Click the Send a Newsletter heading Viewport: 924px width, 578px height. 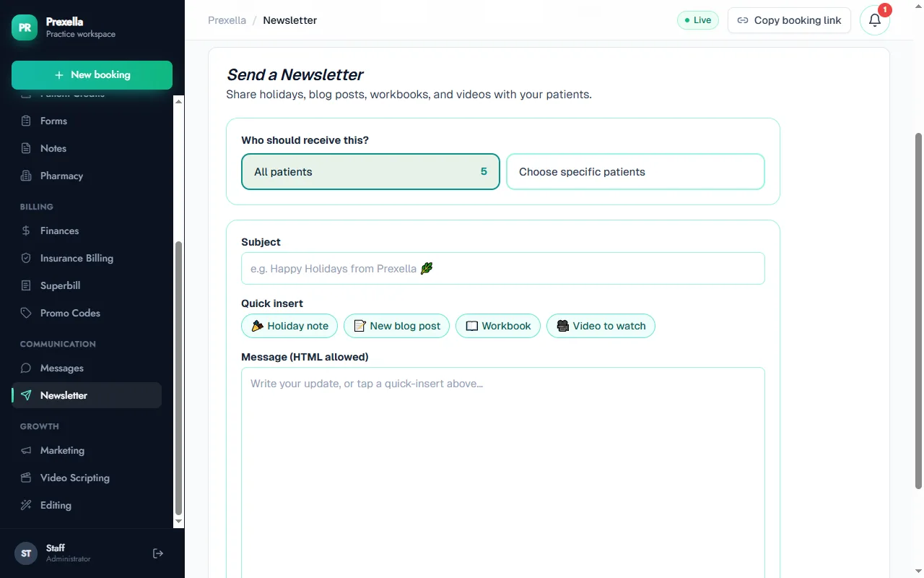pos(295,74)
